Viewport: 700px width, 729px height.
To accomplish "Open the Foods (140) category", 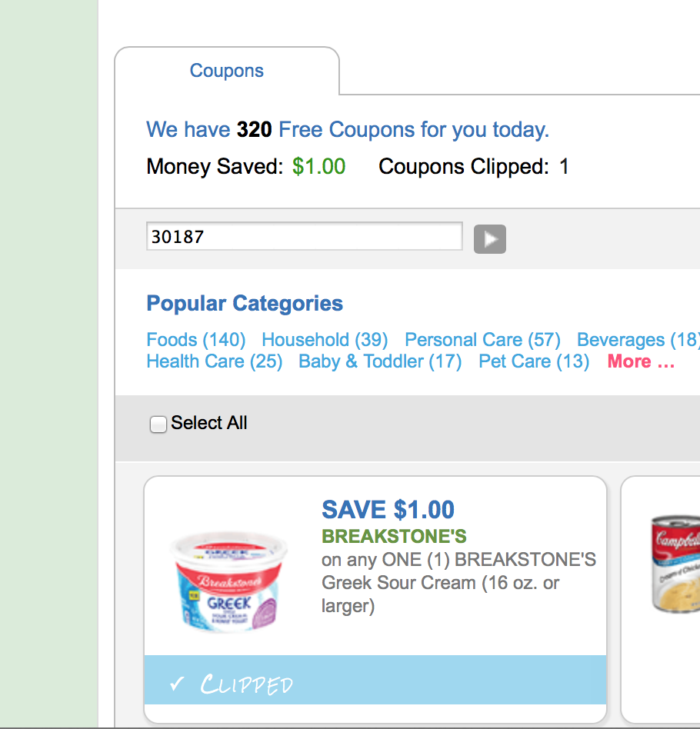I will pos(195,340).
